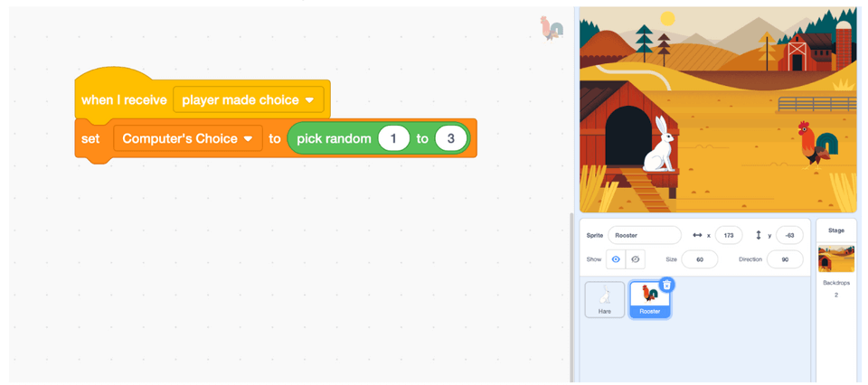Edit the pick random upper value 3

point(450,138)
